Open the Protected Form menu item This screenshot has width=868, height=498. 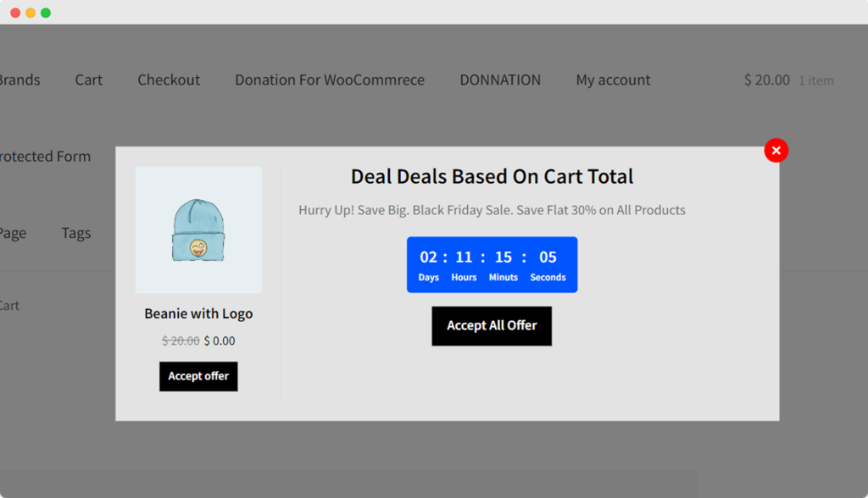click(44, 157)
